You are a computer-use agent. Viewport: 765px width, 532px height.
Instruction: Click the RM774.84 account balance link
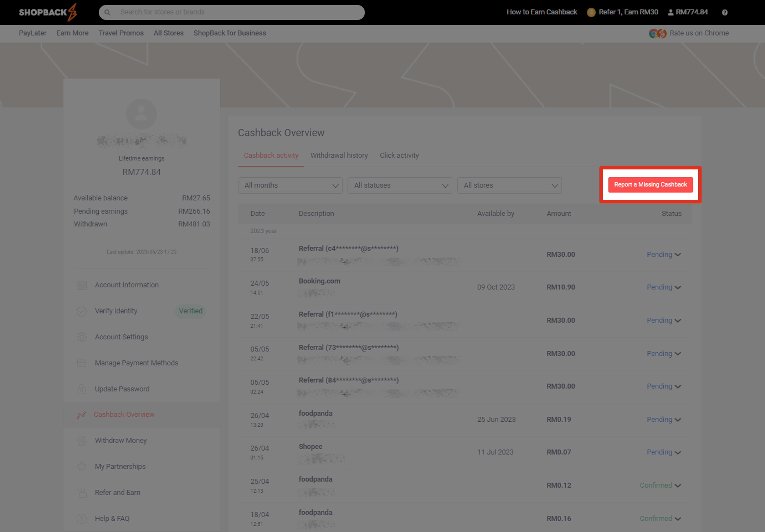point(692,12)
